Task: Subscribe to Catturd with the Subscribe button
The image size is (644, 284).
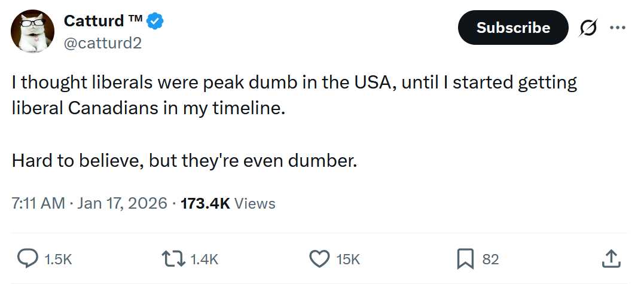Action: point(513,28)
